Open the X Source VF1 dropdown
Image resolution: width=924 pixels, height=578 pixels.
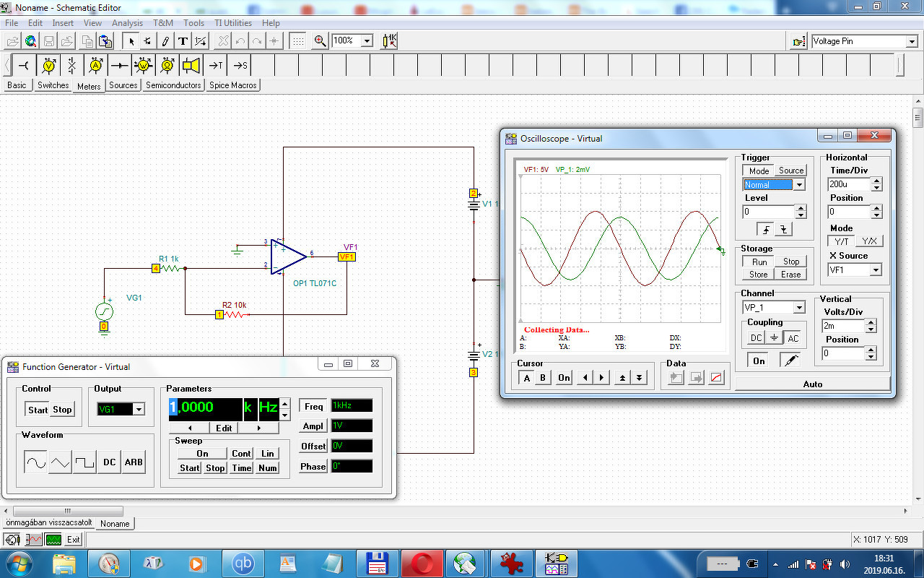(876, 270)
